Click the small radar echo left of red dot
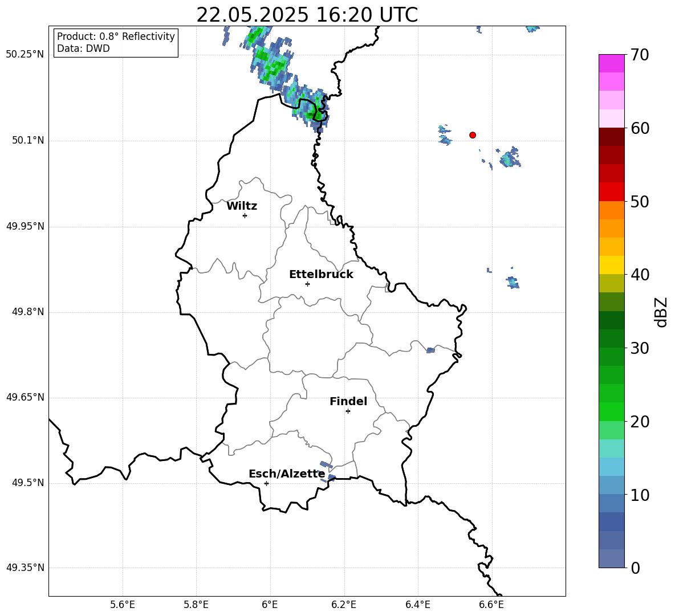The width and height of the screenshot is (675, 616). tap(445, 135)
